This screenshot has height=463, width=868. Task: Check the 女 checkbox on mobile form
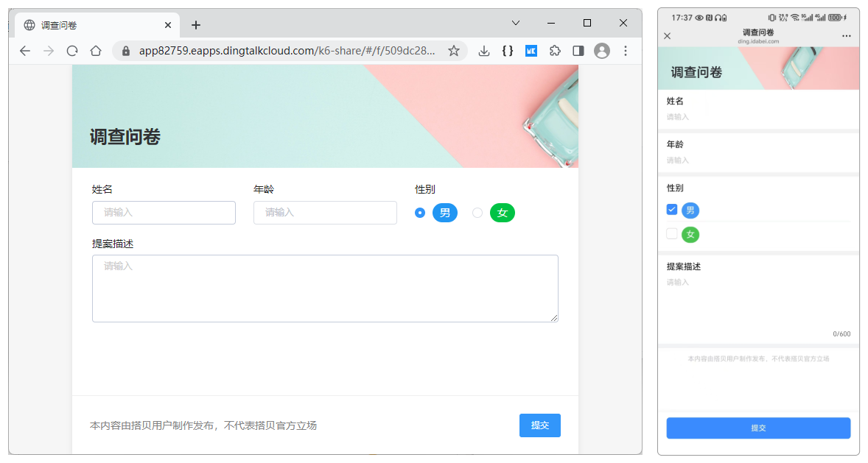coord(671,233)
